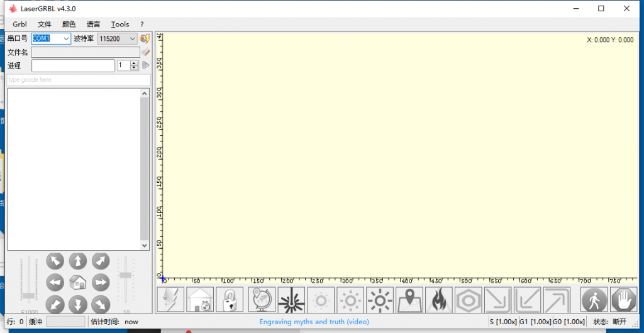Screen dimensions: 644x333
Task: Click the connect plug icon beside baud rate
Action: tap(145, 38)
